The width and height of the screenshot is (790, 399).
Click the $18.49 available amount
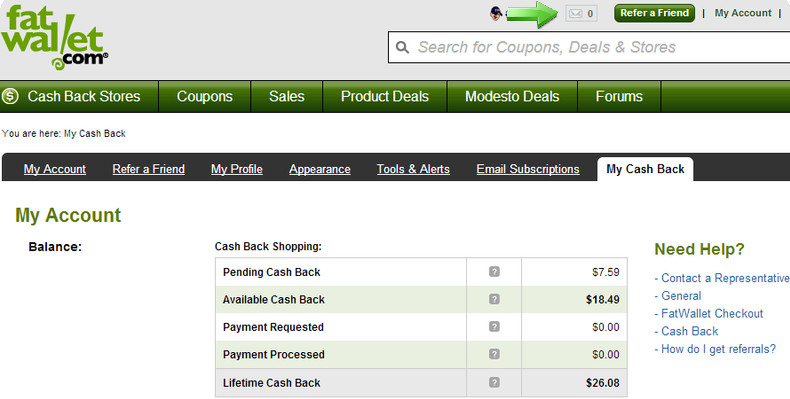point(603,299)
